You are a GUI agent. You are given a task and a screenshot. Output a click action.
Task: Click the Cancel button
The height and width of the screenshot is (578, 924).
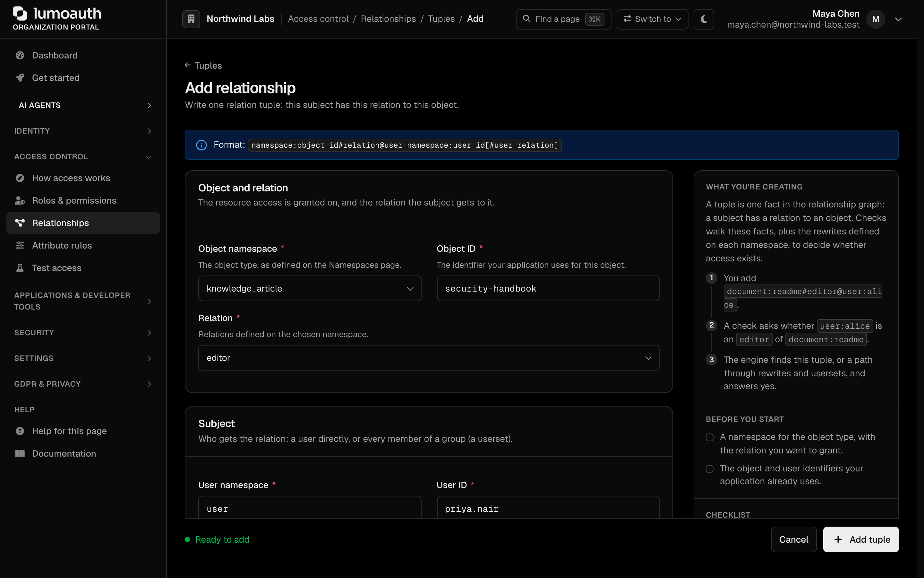[793, 539]
